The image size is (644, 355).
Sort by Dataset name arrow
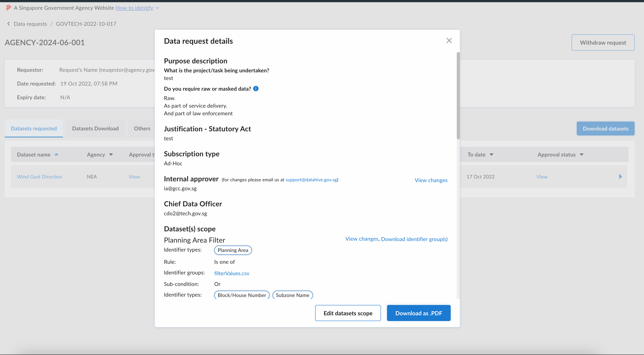(56, 154)
